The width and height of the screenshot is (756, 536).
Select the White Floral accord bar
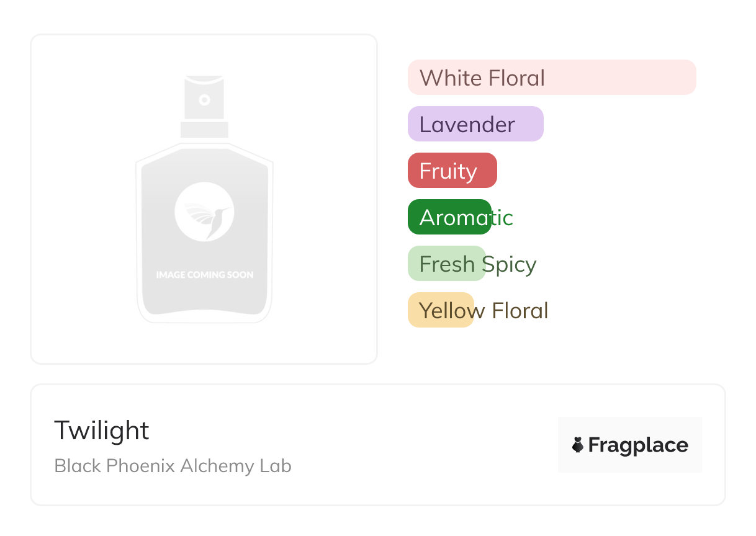tap(551, 78)
